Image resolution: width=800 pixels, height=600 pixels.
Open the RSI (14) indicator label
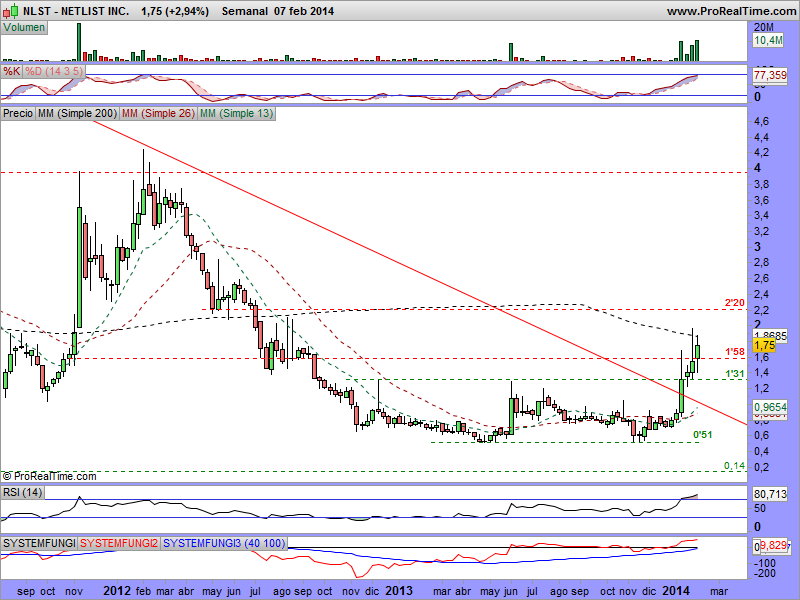point(22,492)
